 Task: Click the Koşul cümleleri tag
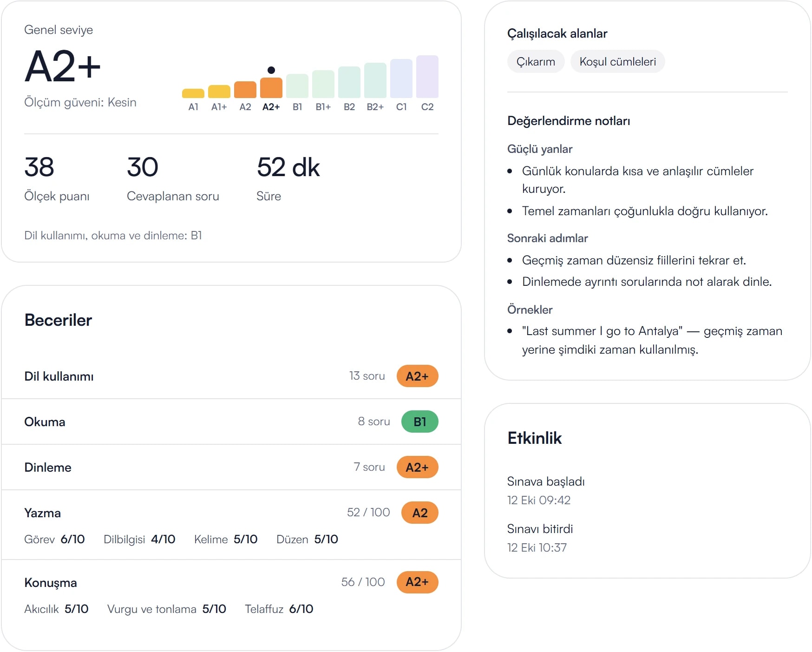(617, 61)
